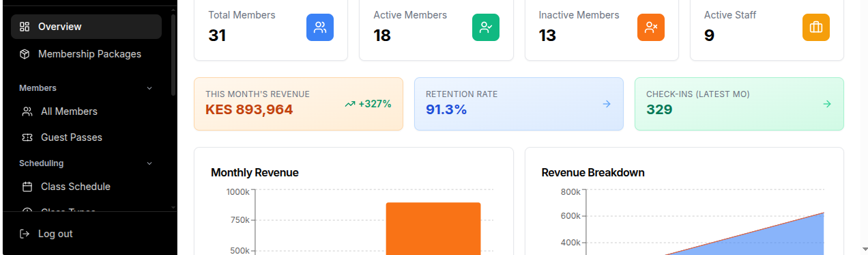Open the This Month's Revenue card
Image resolution: width=868 pixels, height=255 pixels.
pos(298,104)
